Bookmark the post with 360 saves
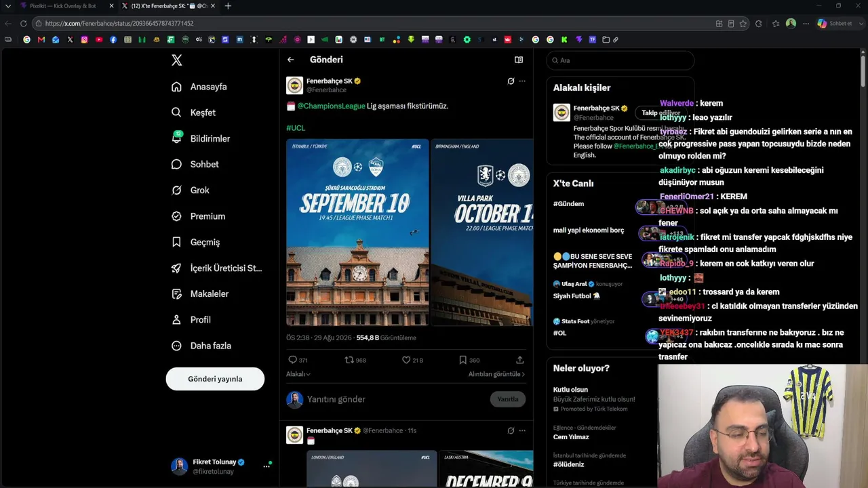The height and width of the screenshot is (488, 868). [x=469, y=360]
